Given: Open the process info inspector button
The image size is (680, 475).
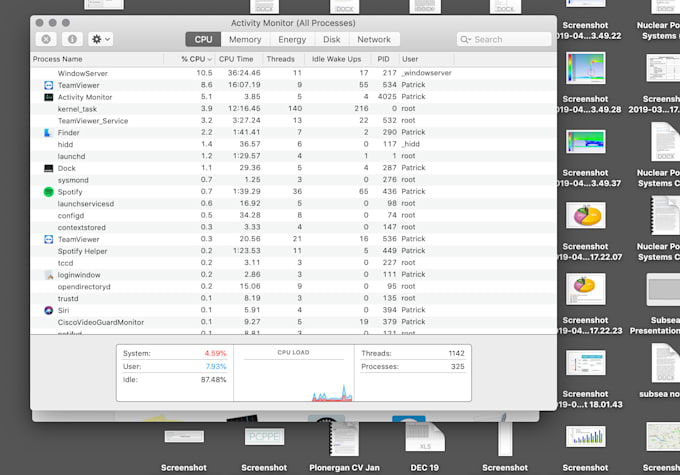Looking at the screenshot, I should [x=72, y=39].
